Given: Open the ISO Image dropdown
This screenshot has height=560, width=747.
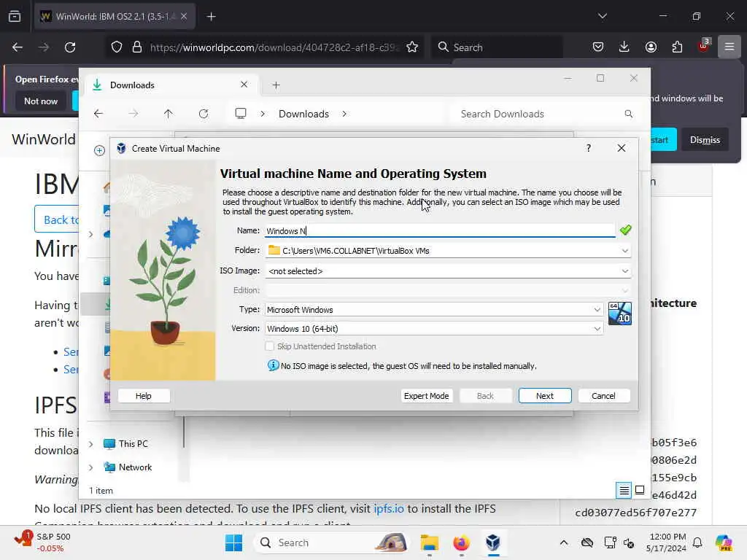Looking at the screenshot, I should (624, 271).
